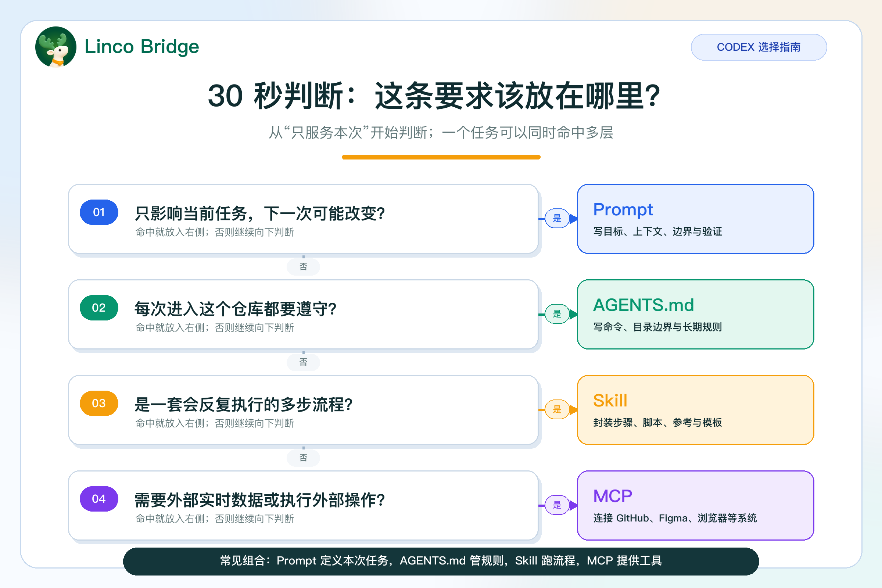
Task: Click the hint text under question 02
Action: [x=215, y=328]
